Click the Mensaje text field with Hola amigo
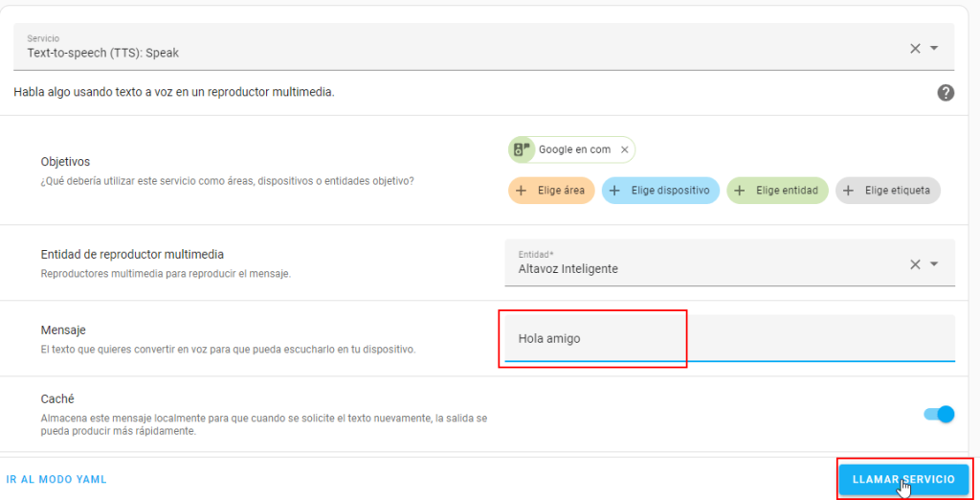This screenshot has height=500, width=980. [727, 339]
